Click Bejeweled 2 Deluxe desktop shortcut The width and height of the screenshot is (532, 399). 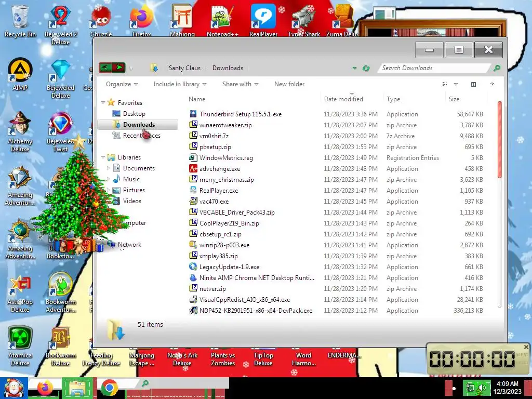pyautogui.click(x=60, y=24)
